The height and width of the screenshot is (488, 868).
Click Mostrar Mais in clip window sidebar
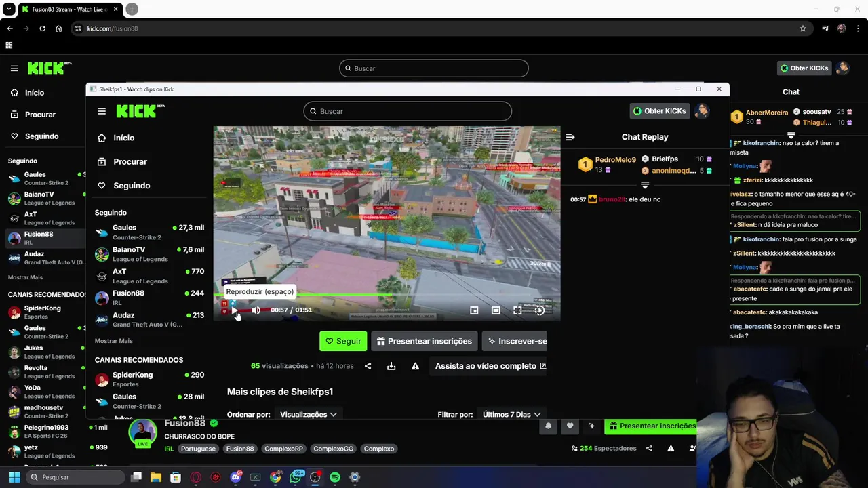(x=114, y=341)
